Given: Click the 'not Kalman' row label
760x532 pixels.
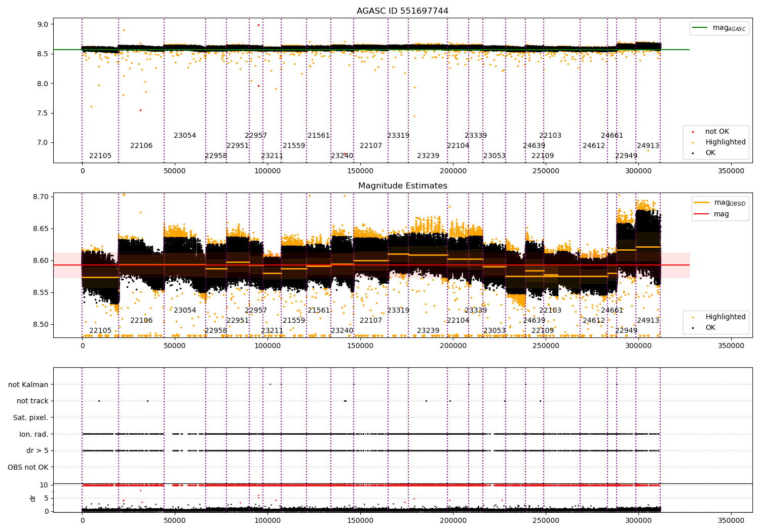Looking at the screenshot, I should [28, 385].
